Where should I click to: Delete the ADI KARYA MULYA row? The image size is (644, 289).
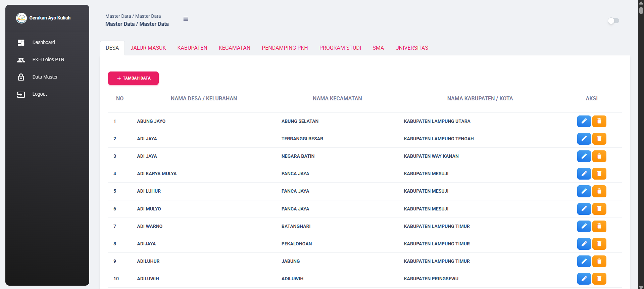coord(599,174)
